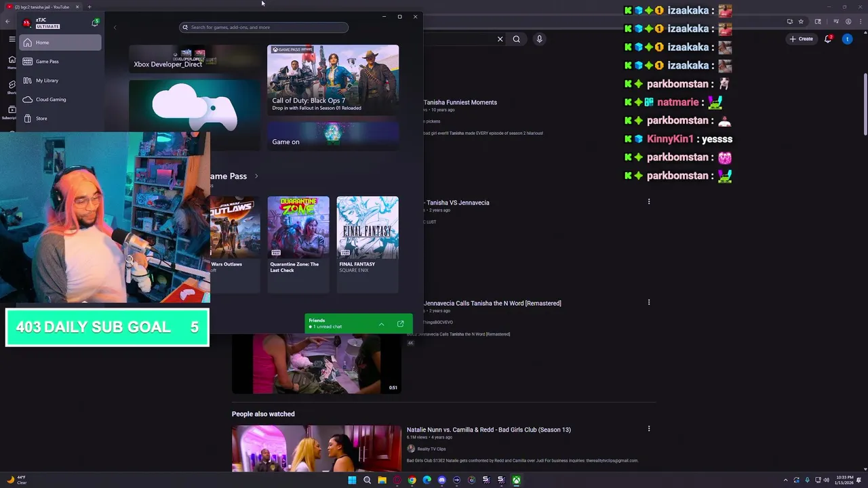This screenshot has width=868, height=488.
Task: Open My Library in Xbox sidebar
Action: click(x=60, y=81)
